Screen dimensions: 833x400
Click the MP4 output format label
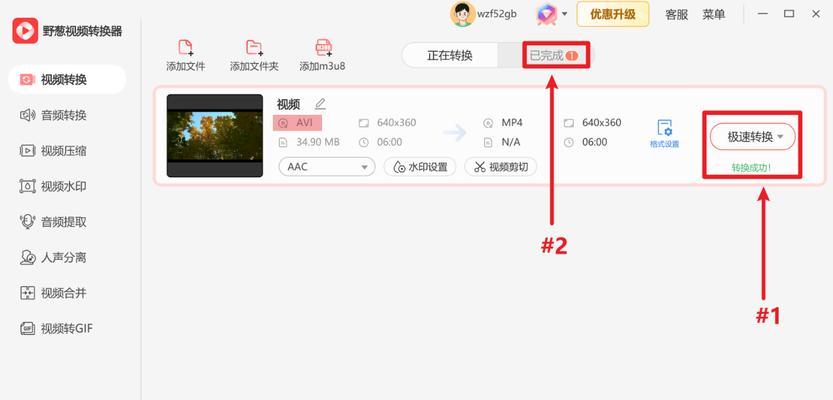point(512,123)
